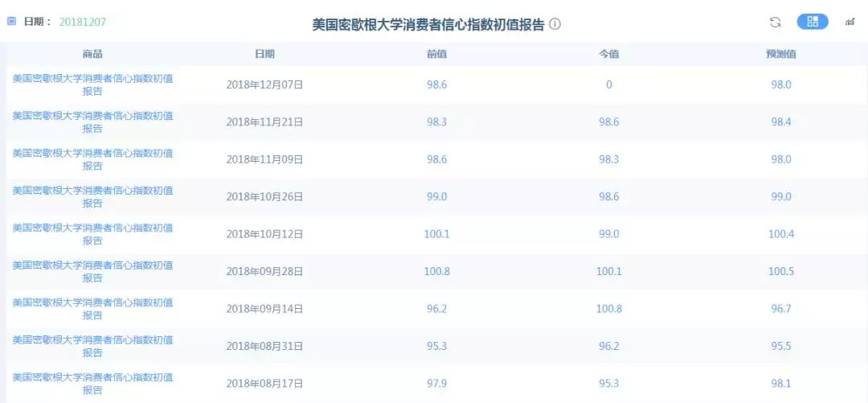Select the date cell 2018年09月14日
This screenshot has height=403, width=868.
[x=264, y=309]
